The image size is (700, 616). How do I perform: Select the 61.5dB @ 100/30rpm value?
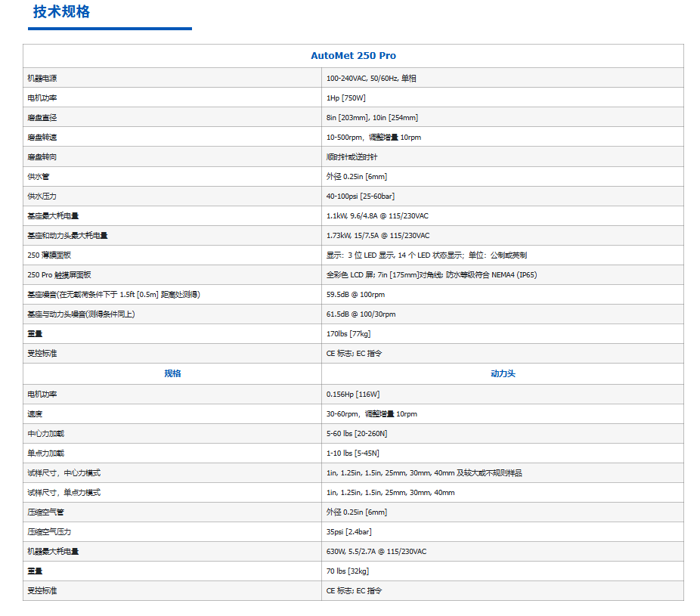(x=361, y=314)
